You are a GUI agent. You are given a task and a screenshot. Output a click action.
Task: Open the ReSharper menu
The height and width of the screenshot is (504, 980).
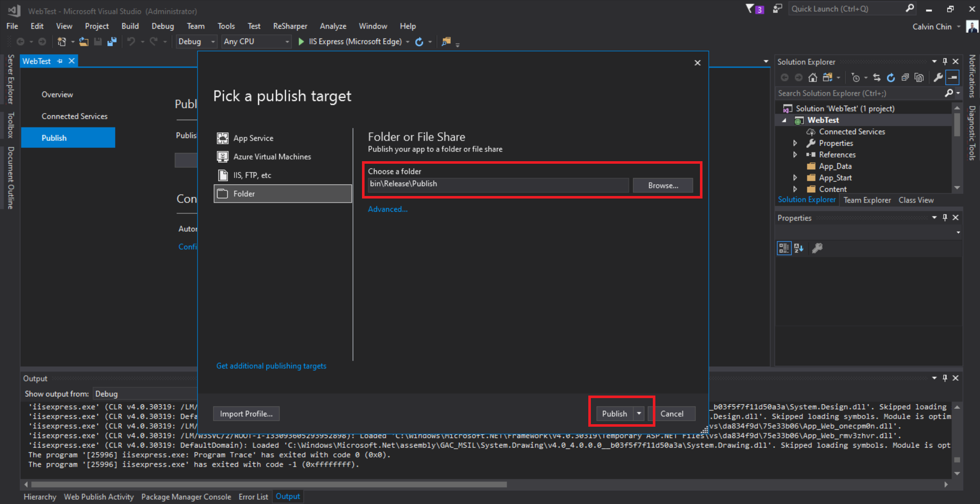290,26
